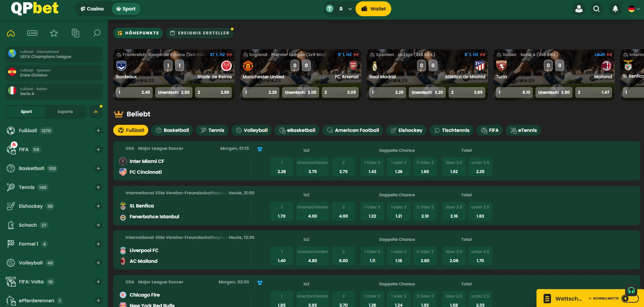Select the Formel 1 flag icon
Viewport: 644px width, 307px height.
tap(11, 244)
